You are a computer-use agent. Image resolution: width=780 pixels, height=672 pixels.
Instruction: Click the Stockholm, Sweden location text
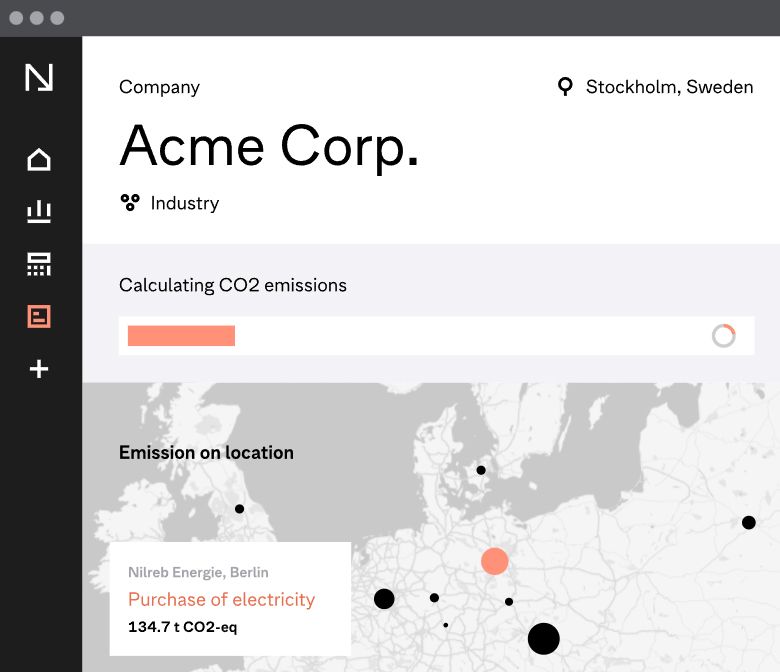[x=669, y=87]
